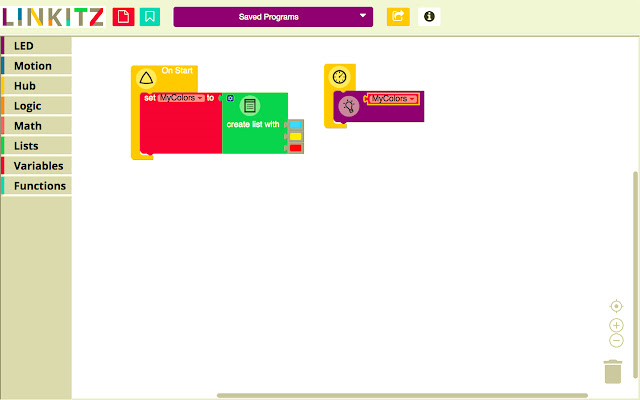Center the workspace with the target icon
This screenshot has height=400, width=640.
(x=616, y=306)
